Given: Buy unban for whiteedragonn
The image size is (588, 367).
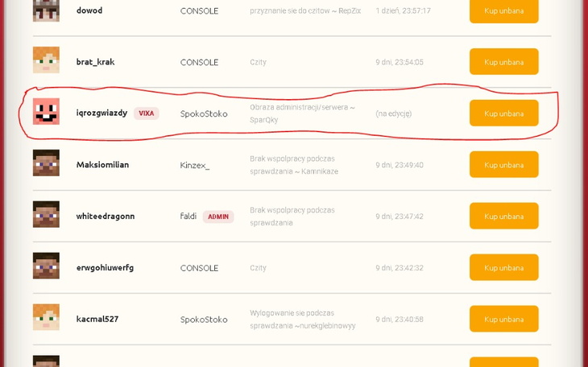Looking at the screenshot, I should 503,216.
